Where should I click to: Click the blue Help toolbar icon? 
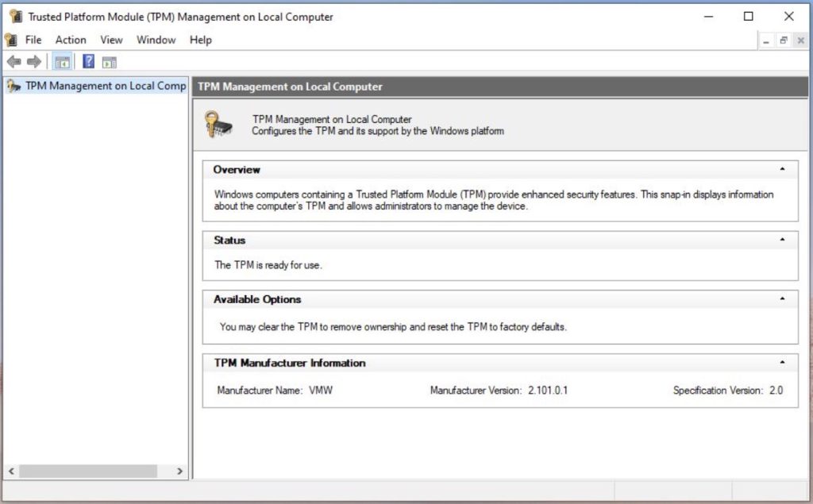click(x=88, y=62)
